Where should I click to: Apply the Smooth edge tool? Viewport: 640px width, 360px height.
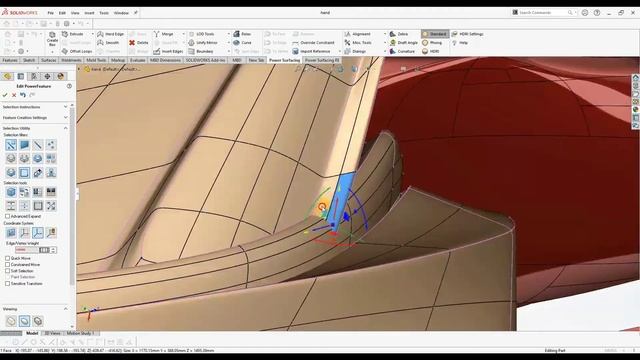(x=108, y=42)
